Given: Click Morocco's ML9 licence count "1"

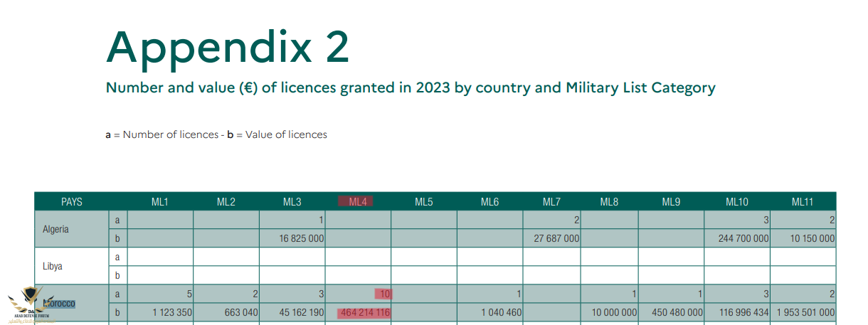Looking at the screenshot, I should tap(700, 294).
